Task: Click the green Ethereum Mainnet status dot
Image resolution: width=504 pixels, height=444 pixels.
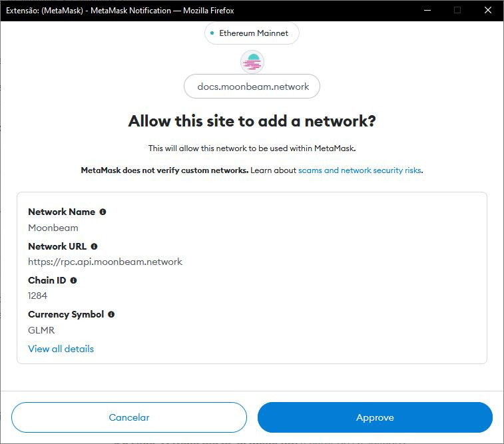Action: 212,33
